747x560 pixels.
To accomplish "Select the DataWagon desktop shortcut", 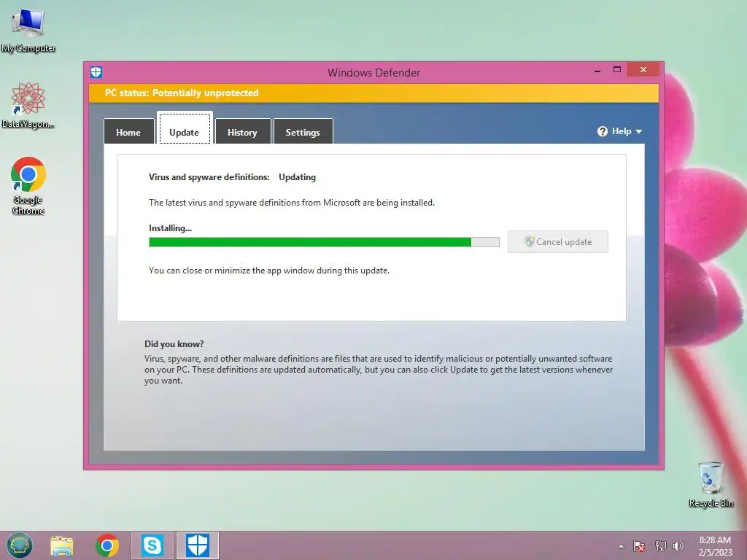I will click(x=28, y=105).
